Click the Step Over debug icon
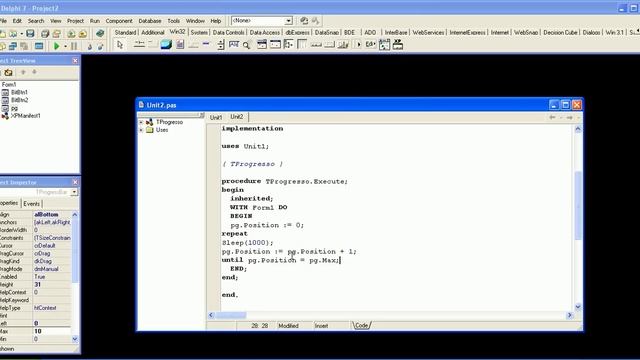This screenshot has height=360, width=640. click(x=100, y=47)
